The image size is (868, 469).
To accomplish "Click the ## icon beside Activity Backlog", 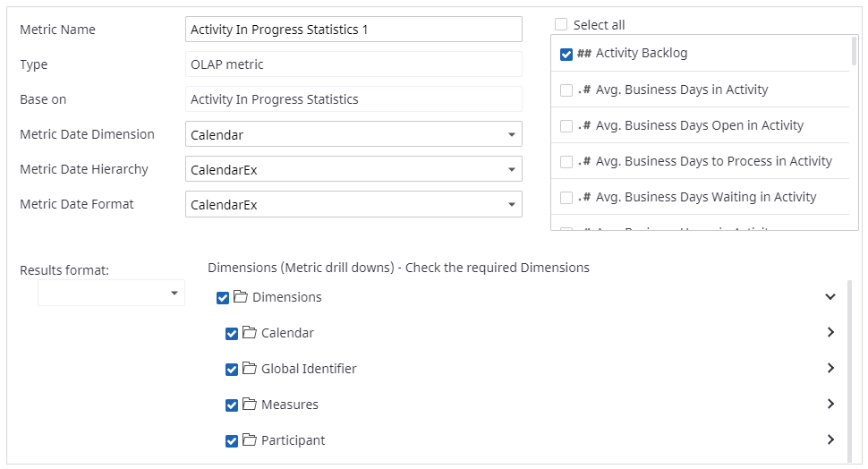I will 584,54.
